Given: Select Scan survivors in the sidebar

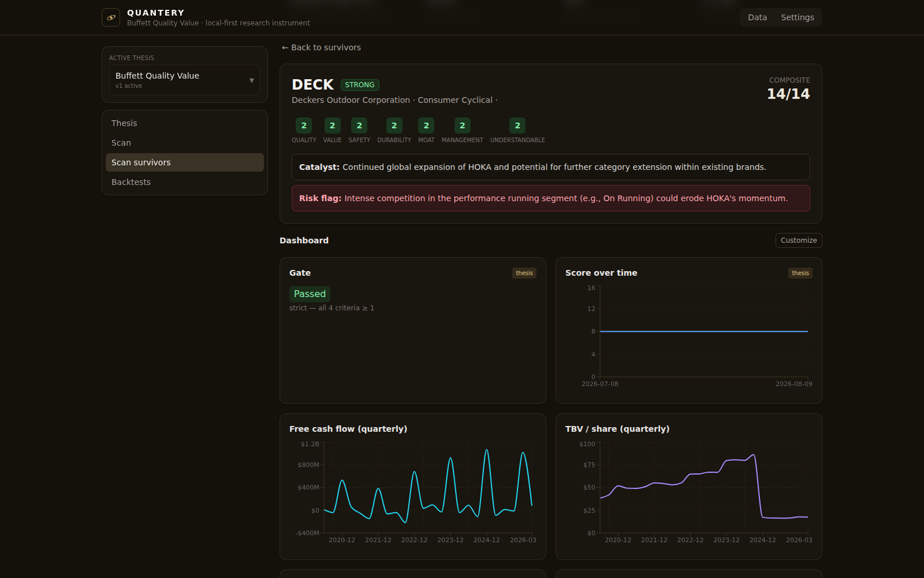Looking at the screenshot, I should (185, 162).
